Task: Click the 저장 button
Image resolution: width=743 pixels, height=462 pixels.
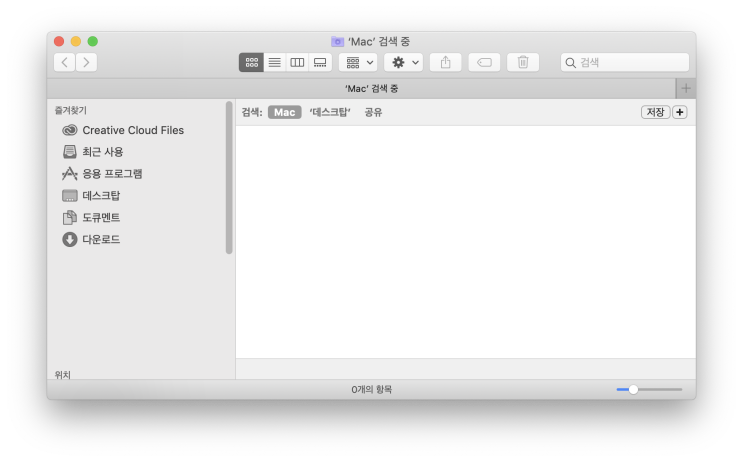Action: [655, 112]
